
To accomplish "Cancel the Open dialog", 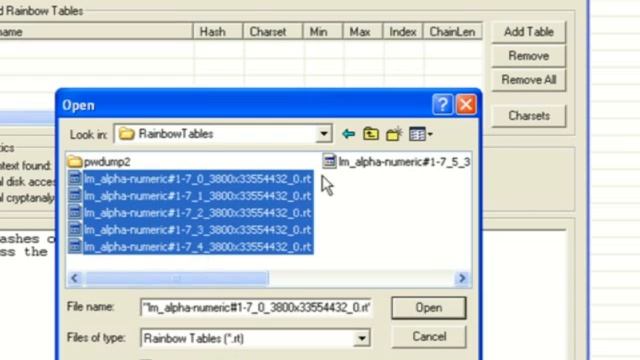I will 429,337.
